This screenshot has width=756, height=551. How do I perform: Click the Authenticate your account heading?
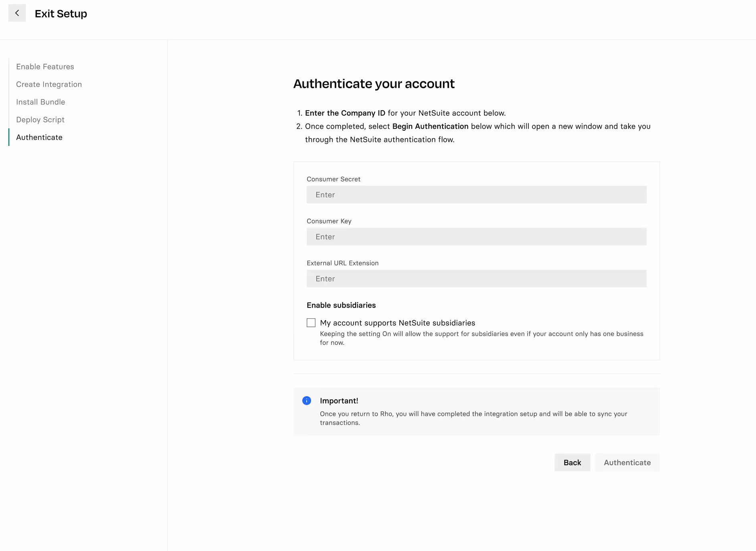click(374, 83)
